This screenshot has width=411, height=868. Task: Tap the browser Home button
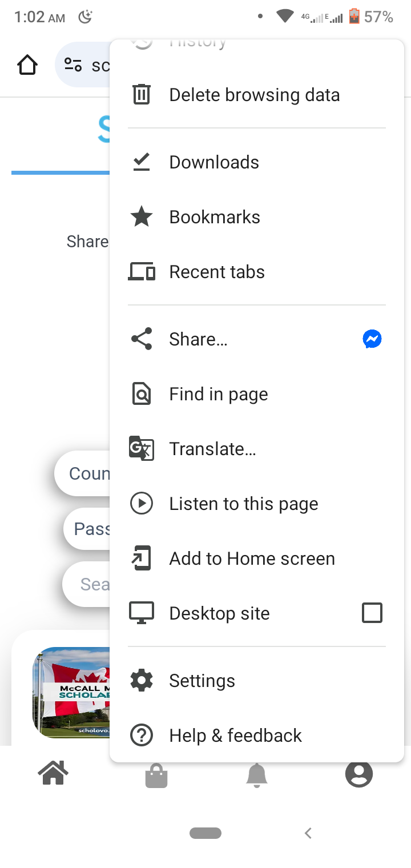pyautogui.click(x=27, y=65)
